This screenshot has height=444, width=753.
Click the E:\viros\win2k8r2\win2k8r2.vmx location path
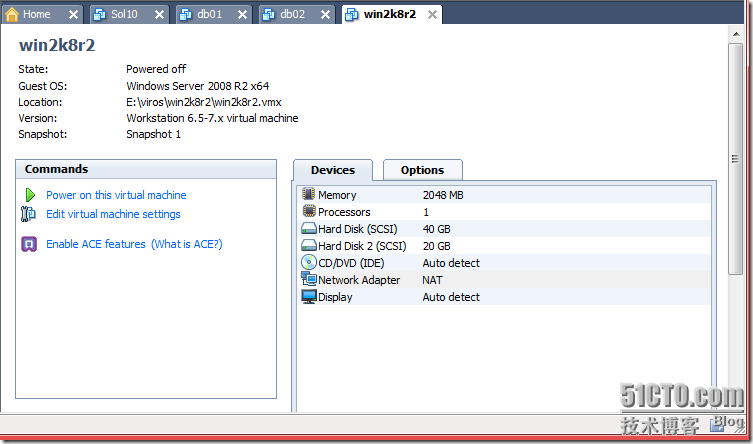coord(204,102)
